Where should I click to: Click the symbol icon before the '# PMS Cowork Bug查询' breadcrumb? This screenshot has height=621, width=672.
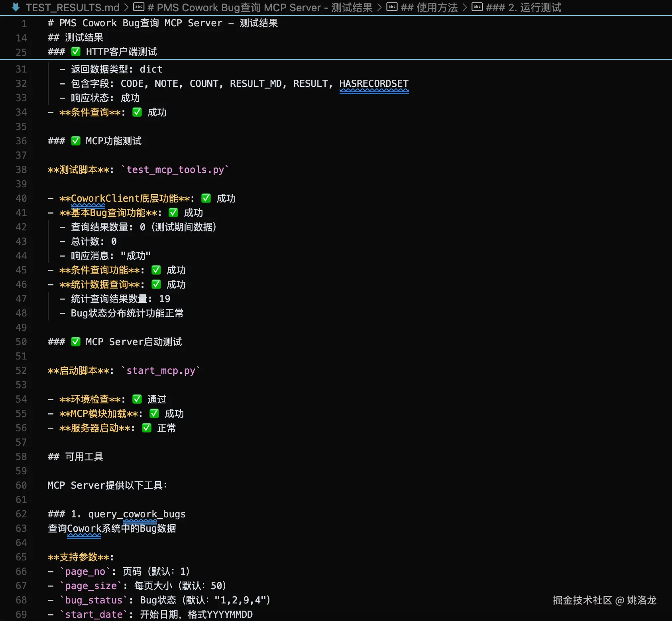(x=139, y=7)
